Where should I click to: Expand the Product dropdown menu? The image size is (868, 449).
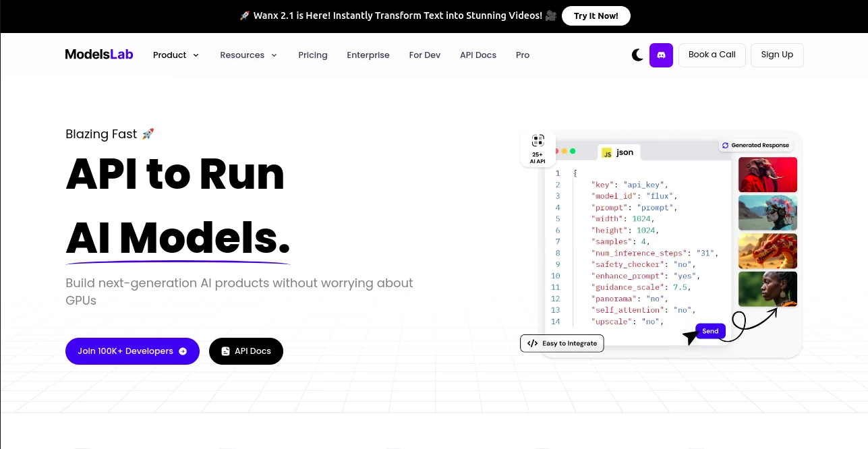[x=176, y=55]
